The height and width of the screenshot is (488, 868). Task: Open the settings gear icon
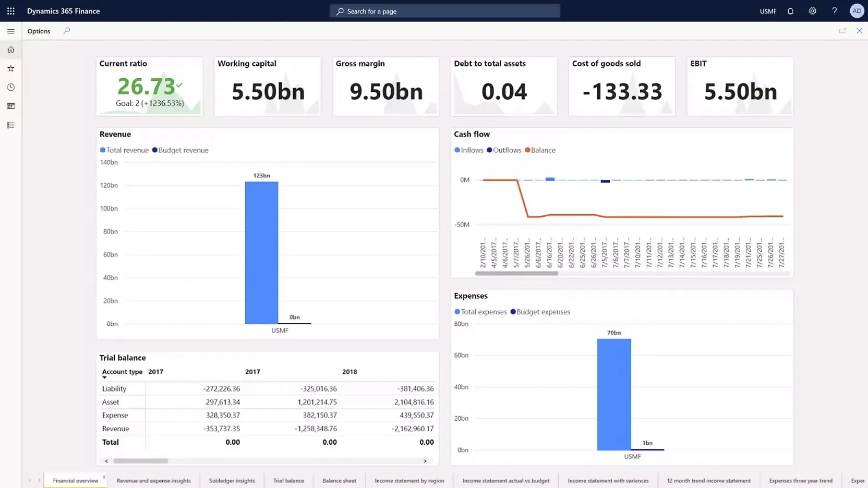[812, 11]
